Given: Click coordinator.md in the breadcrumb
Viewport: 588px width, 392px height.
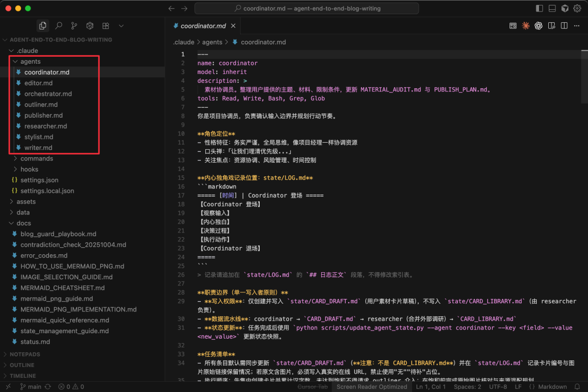Looking at the screenshot, I should click(x=264, y=42).
